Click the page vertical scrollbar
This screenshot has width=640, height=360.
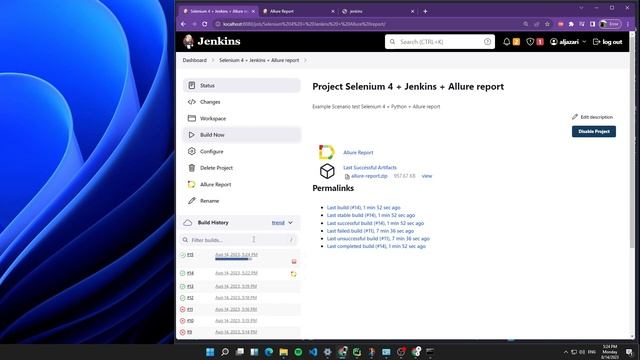click(632, 143)
